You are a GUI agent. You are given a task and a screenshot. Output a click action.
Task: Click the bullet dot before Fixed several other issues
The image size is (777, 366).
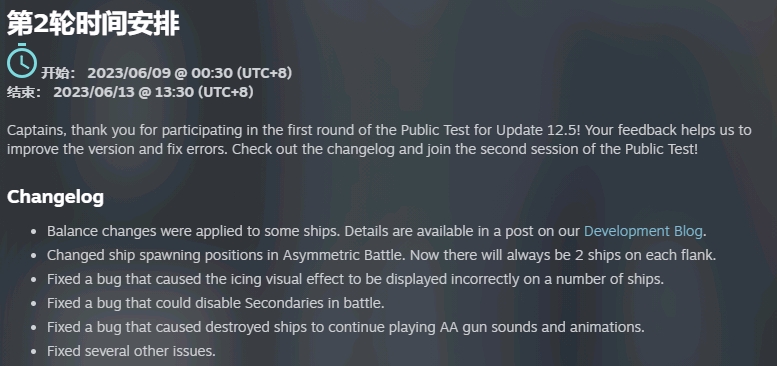tap(34, 352)
